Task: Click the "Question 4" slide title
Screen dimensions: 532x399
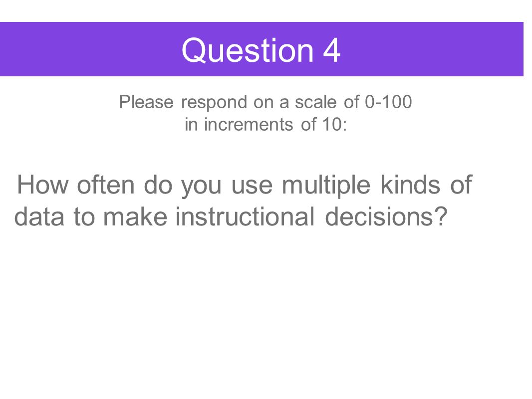Action: pyautogui.click(x=261, y=50)
